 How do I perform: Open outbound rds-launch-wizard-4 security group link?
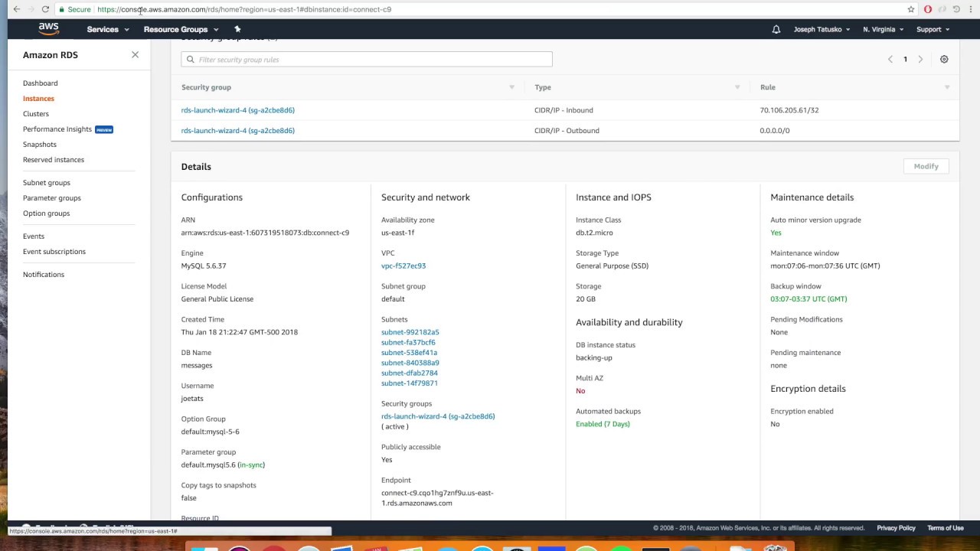(237, 130)
